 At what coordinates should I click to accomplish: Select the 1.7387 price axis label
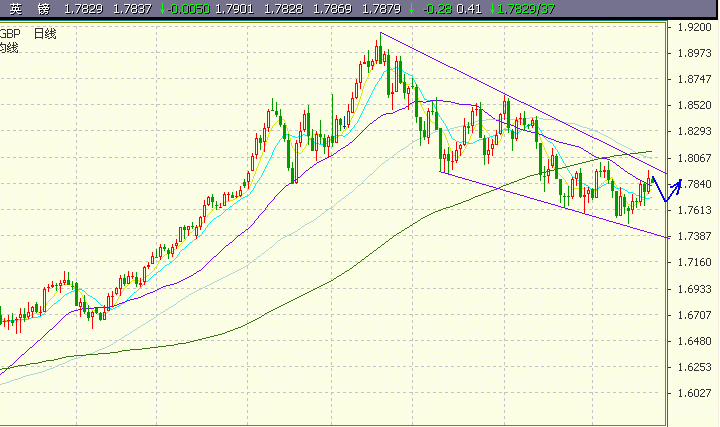point(694,236)
